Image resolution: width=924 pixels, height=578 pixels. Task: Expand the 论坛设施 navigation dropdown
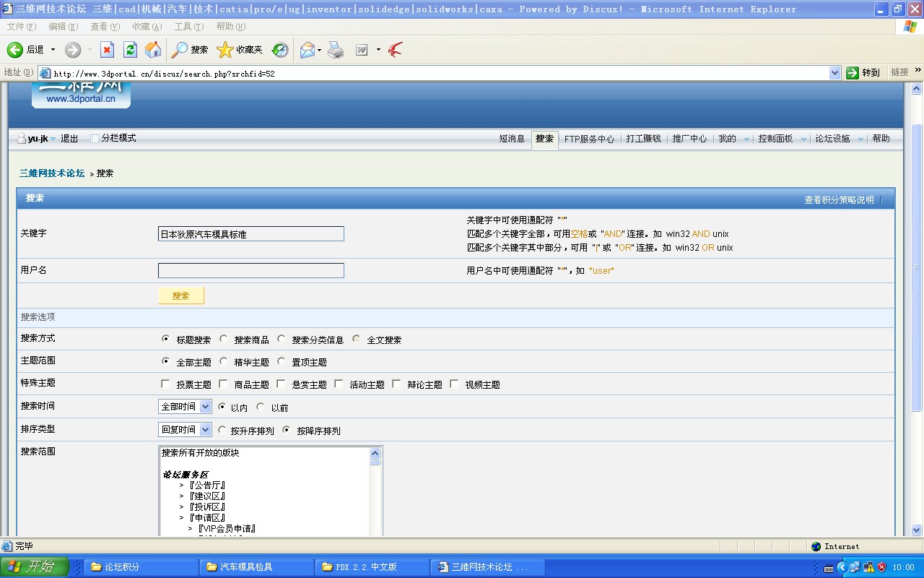pyautogui.click(x=860, y=139)
